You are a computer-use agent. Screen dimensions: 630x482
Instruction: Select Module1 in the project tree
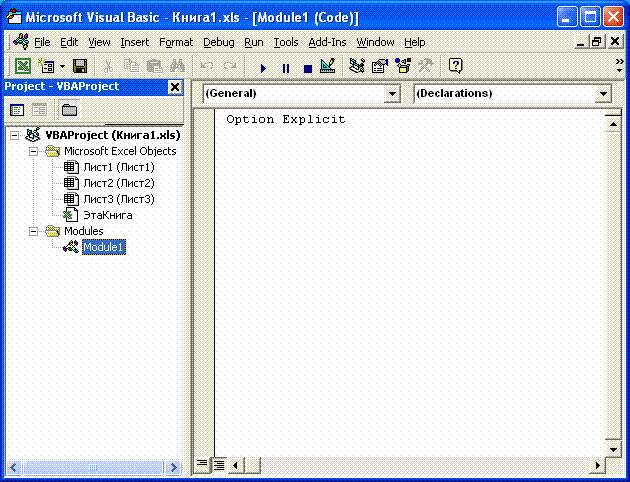(x=104, y=247)
